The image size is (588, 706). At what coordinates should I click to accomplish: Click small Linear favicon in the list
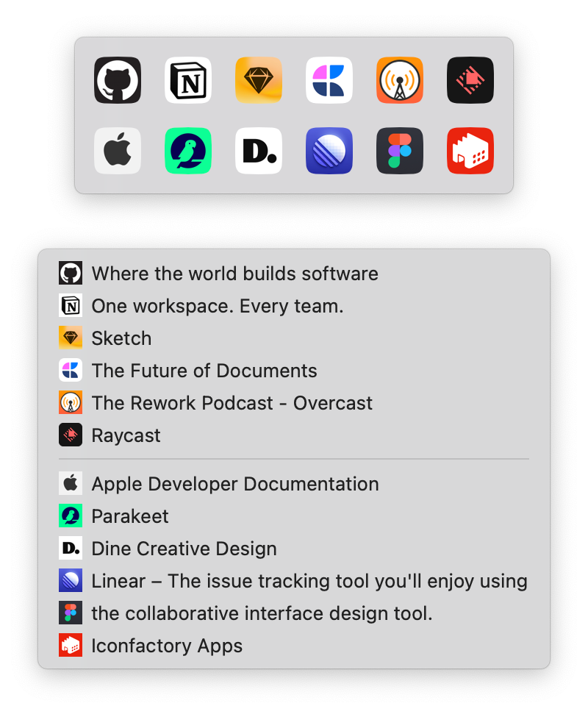tap(71, 581)
